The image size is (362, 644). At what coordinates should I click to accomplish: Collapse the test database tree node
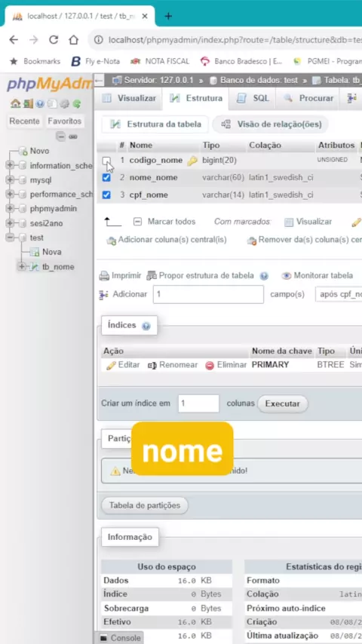click(10, 238)
